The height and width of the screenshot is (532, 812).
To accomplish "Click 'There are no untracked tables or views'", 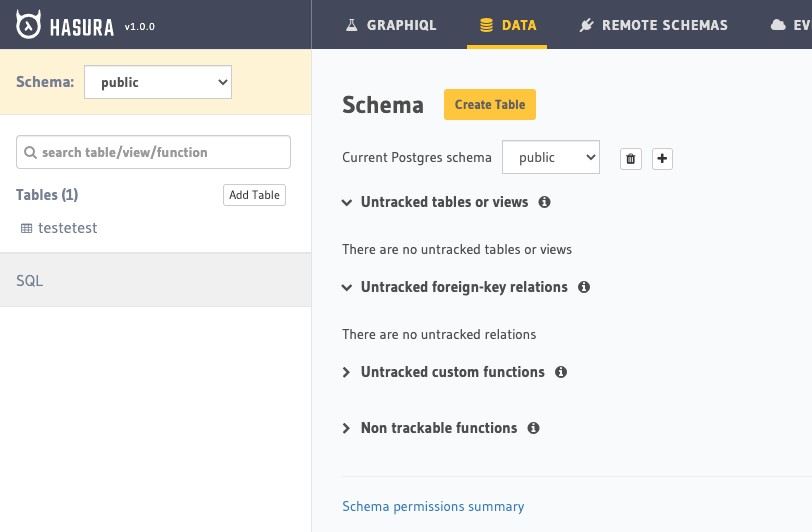I will click(457, 249).
